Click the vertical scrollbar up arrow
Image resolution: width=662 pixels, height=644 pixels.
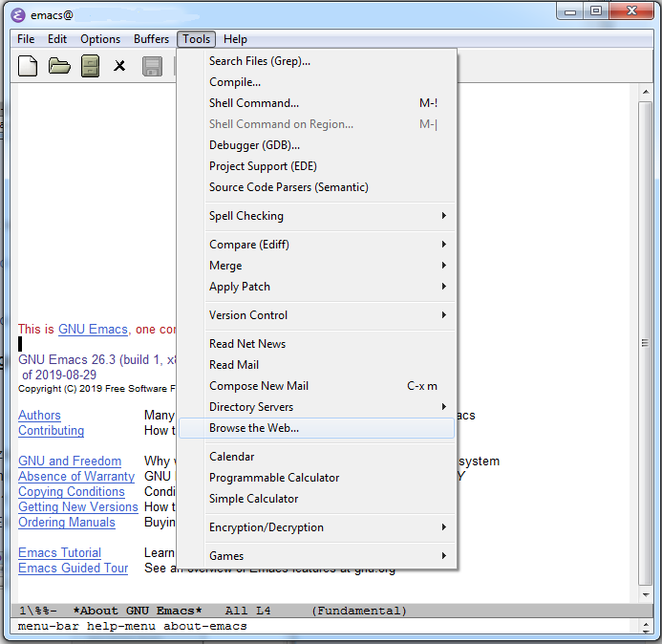click(646, 92)
